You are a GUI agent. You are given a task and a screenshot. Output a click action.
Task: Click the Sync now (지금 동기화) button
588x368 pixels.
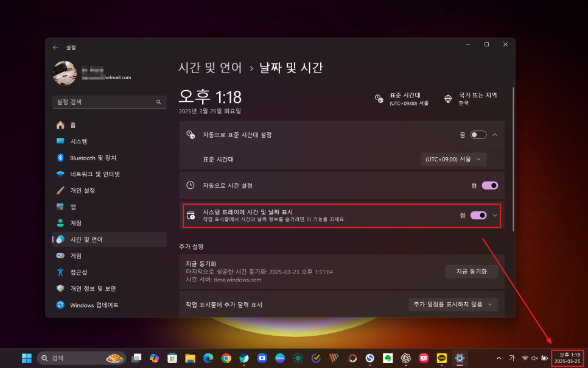471,272
